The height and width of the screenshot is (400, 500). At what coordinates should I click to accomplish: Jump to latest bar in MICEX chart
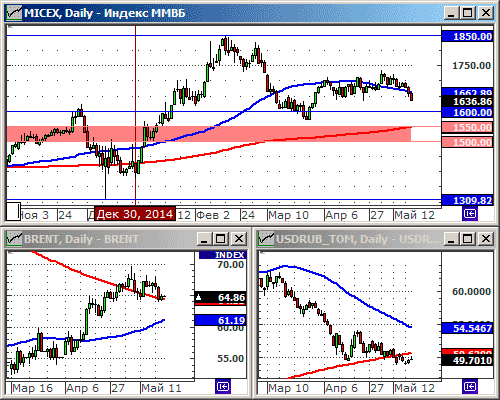470,214
